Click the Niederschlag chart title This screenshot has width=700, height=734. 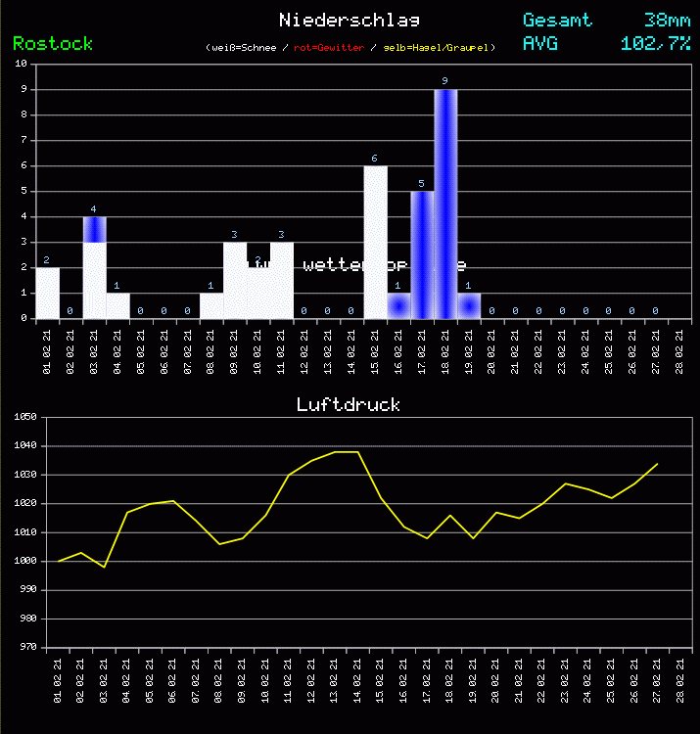349,20
